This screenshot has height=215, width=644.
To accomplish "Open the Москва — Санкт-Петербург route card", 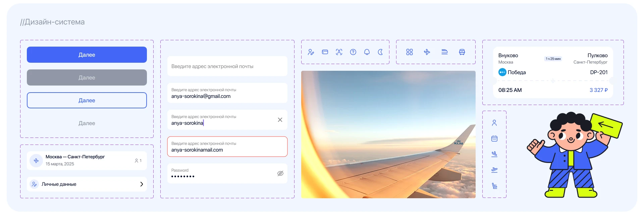I will tap(87, 160).
